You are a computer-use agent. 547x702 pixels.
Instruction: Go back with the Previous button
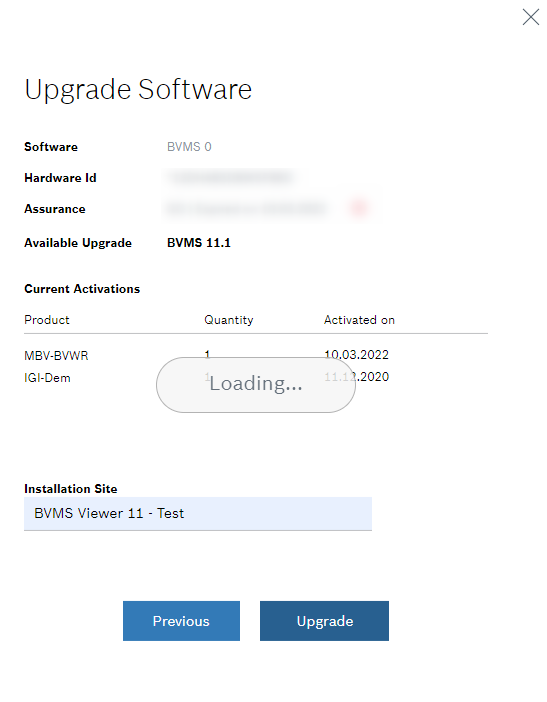click(181, 621)
